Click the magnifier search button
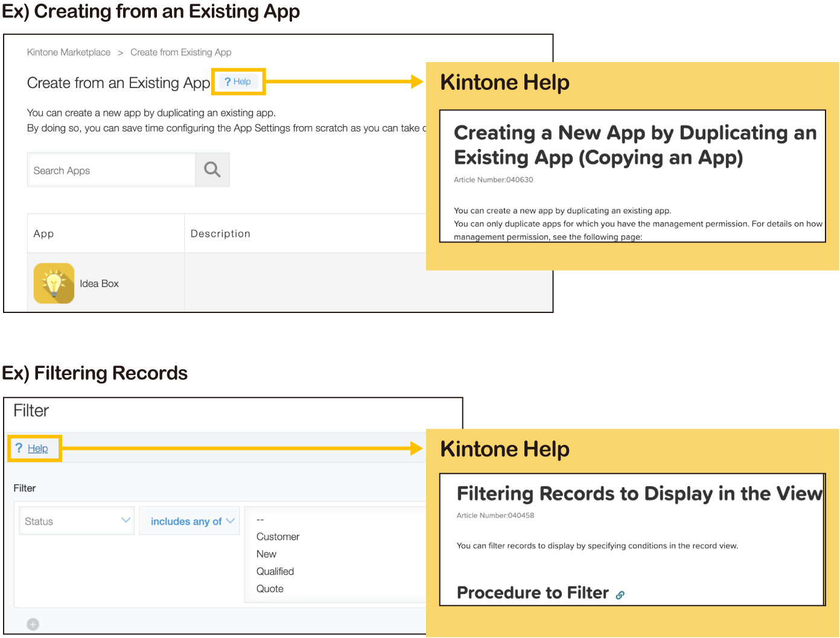The image size is (840, 638). coord(212,169)
